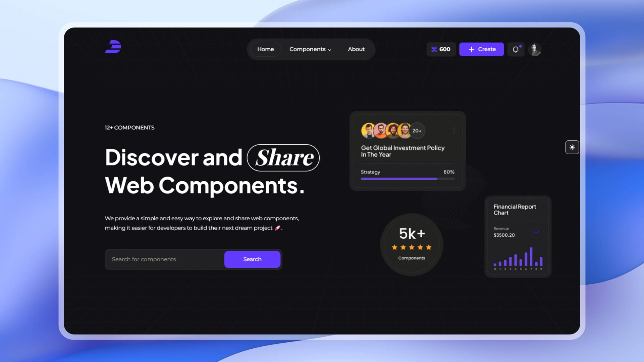Click the three-dot menu icon on investment card
Screen dimensions: 644x362
coord(454,130)
